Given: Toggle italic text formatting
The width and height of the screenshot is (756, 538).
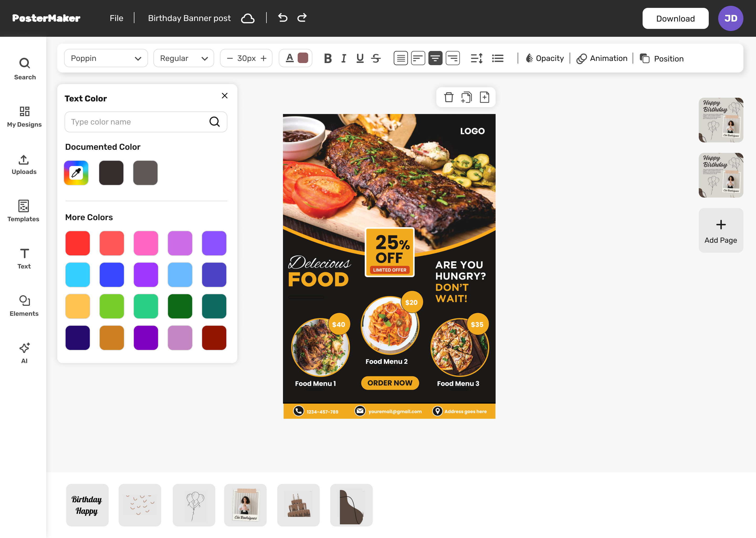Looking at the screenshot, I should point(344,58).
